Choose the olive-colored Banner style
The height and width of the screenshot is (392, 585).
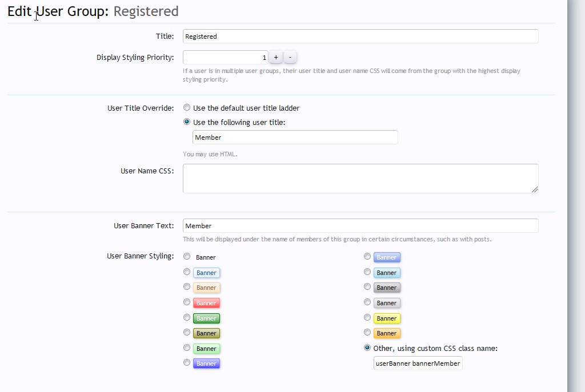pyautogui.click(x=187, y=333)
